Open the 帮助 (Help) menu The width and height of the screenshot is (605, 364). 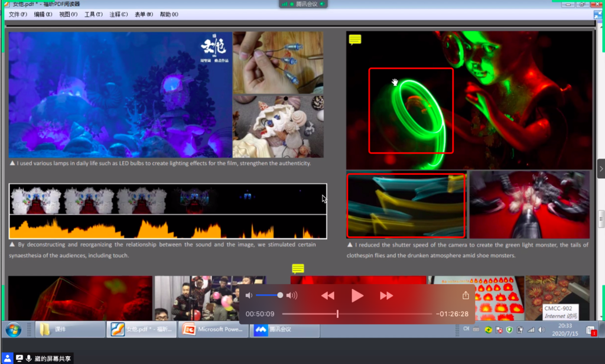point(169,14)
